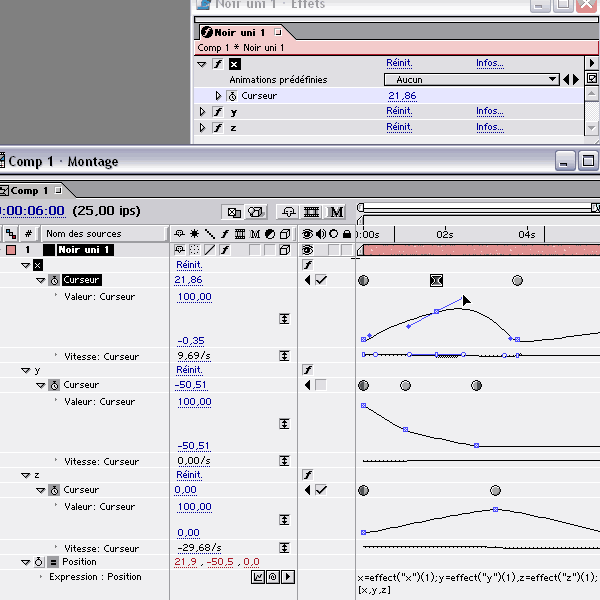Open the Effects panel options menu arrow
600x600 pixels.
(592, 63)
